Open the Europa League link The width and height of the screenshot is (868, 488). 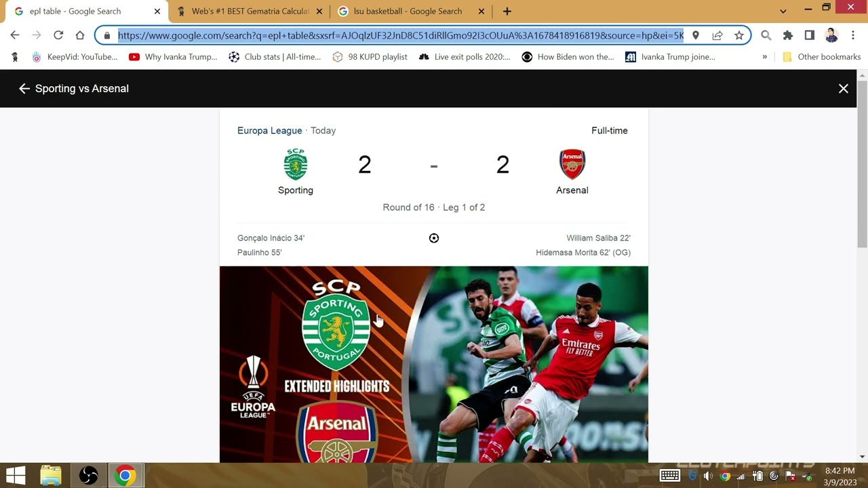[269, 130]
